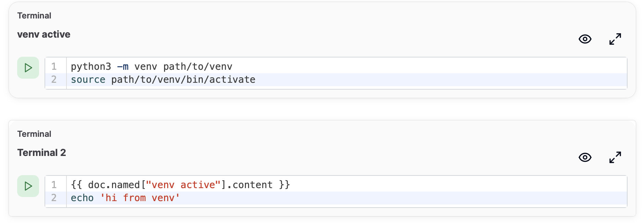Click the venv active block title

[x=44, y=34]
